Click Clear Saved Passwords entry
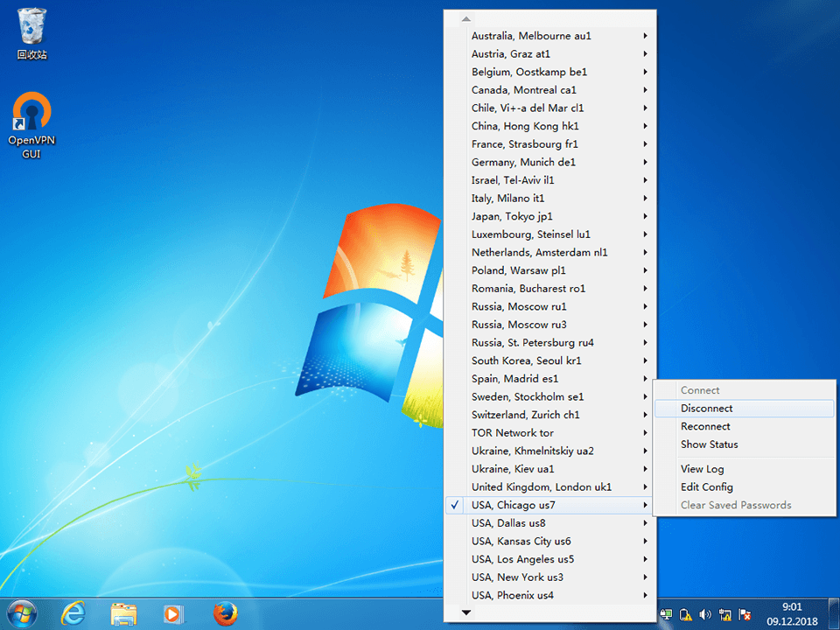The height and width of the screenshot is (630, 840). point(744,505)
